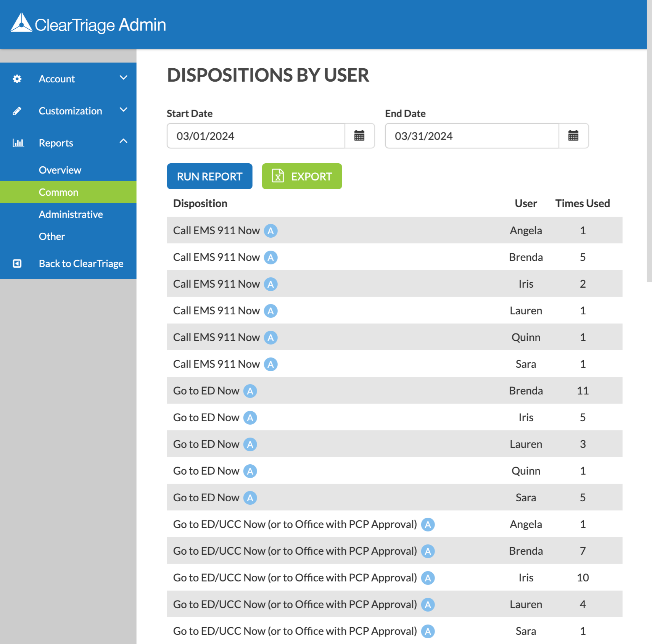Image resolution: width=652 pixels, height=644 pixels.
Task: Click the End Date input field
Action: click(x=472, y=136)
